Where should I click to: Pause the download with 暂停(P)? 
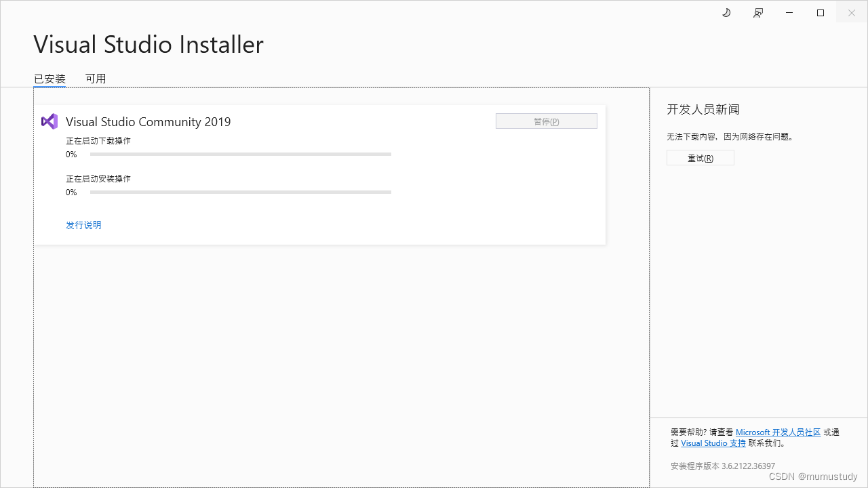(x=546, y=121)
